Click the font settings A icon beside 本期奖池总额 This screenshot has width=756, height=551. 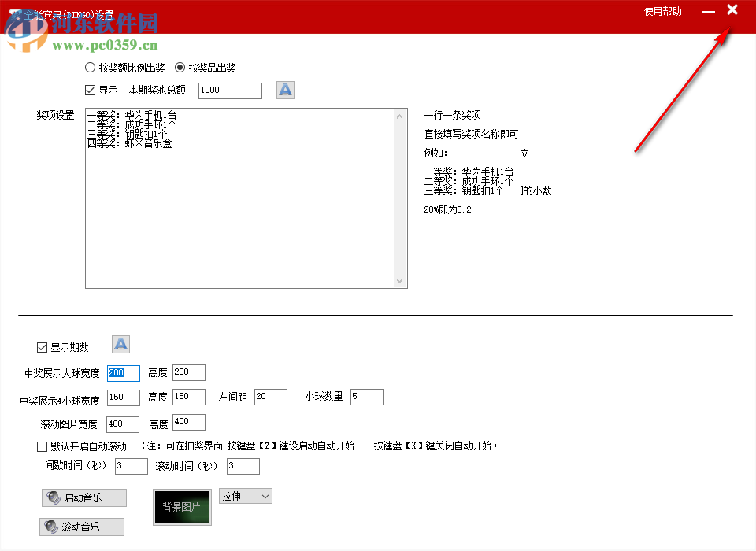pos(284,90)
